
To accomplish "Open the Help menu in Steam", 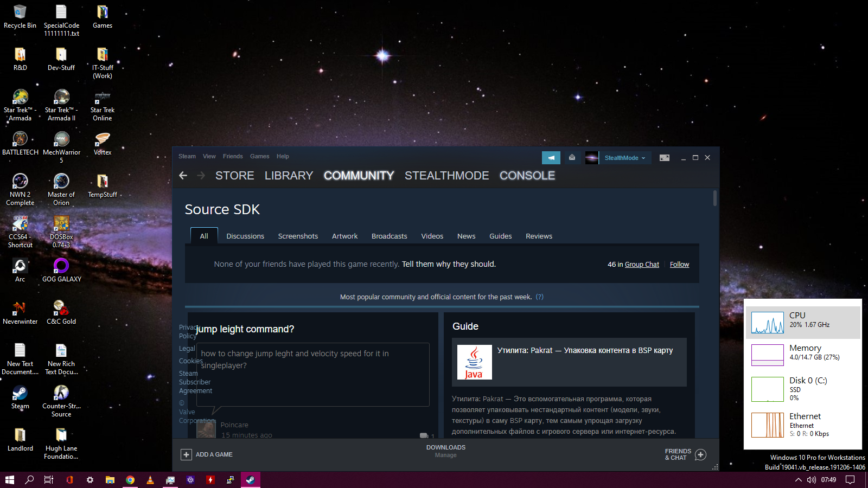I will tap(283, 156).
